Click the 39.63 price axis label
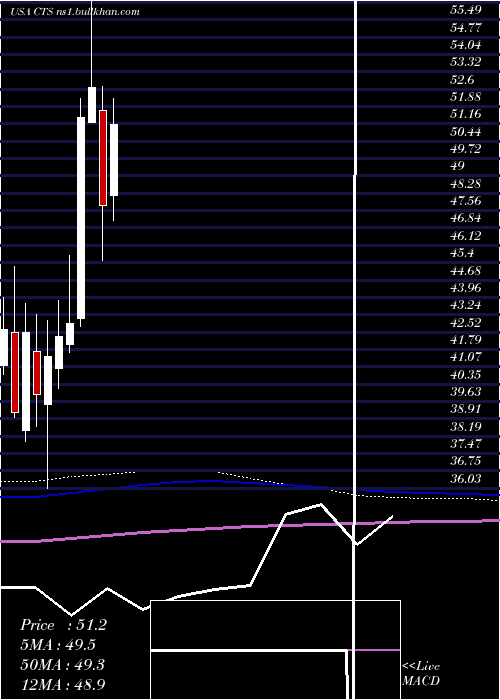 tap(465, 392)
